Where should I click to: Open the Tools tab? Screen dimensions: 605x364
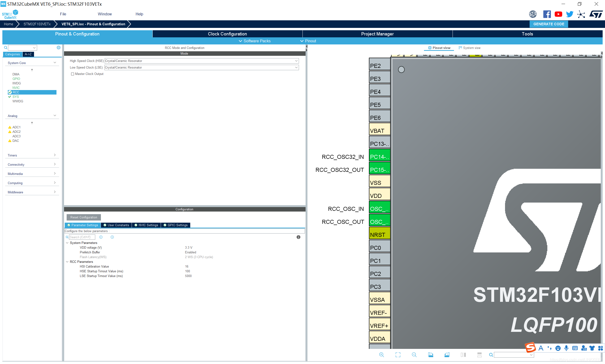(x=527, y=34)
